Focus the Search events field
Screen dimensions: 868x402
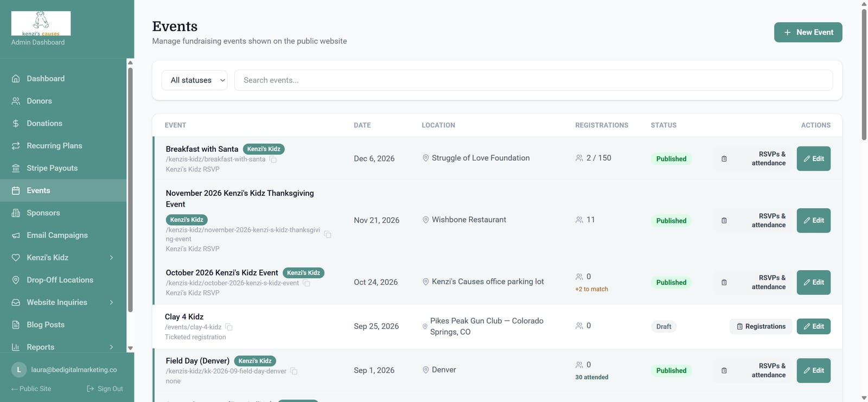533,80
